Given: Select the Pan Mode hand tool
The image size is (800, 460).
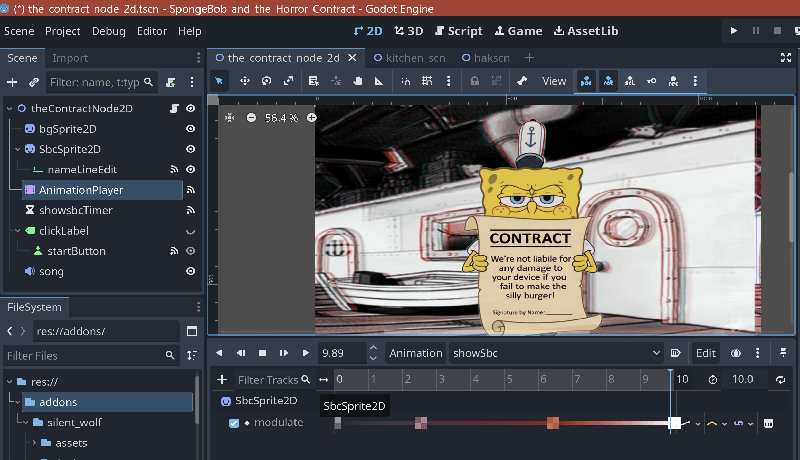Looking at the screenshot, I should click(x=358, y=81).
